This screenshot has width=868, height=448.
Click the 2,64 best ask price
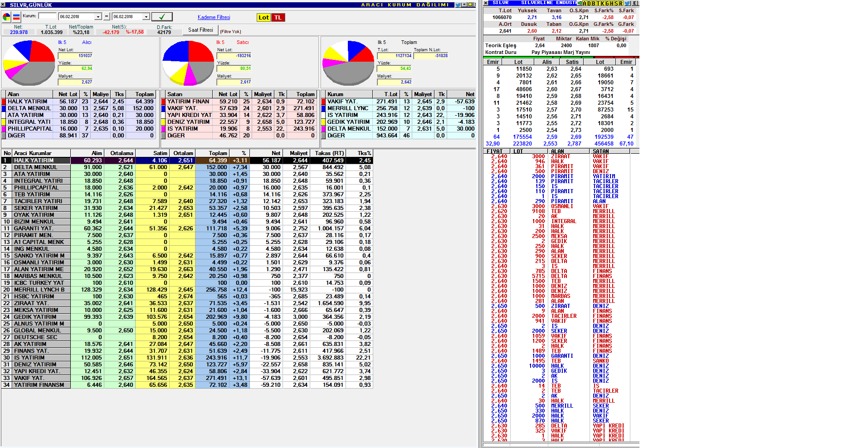tap(576, 69)
